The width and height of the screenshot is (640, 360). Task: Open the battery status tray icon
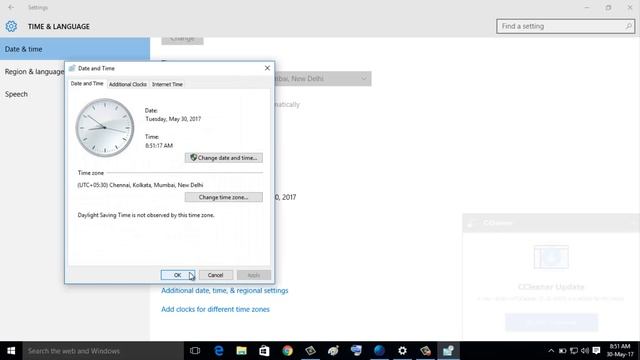[x=562, y=351]
